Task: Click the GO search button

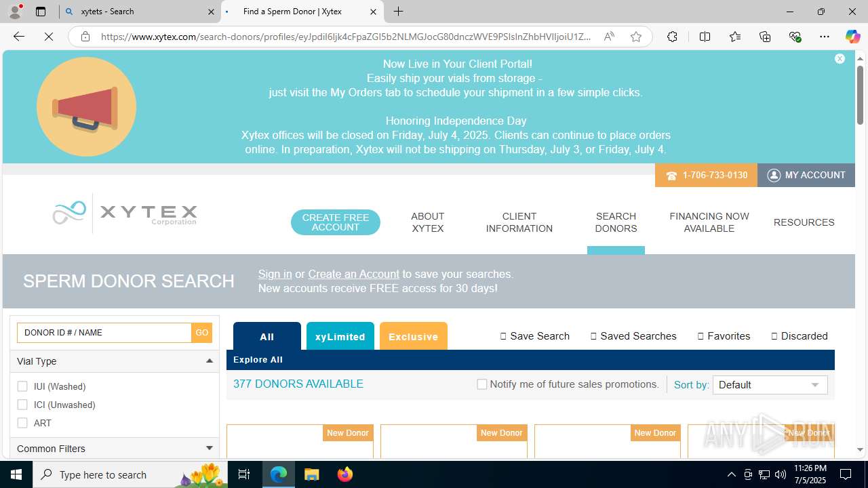Action: click(x=202, y=333)
